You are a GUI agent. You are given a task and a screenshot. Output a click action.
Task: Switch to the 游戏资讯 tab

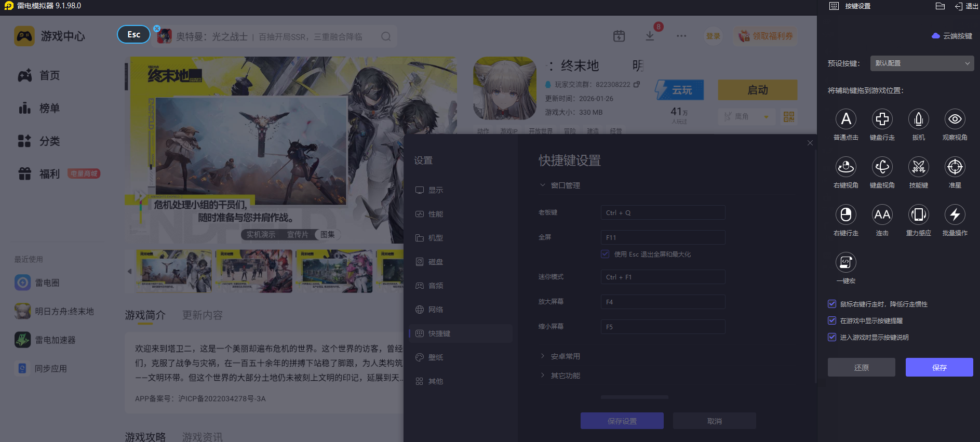(203, 437)
